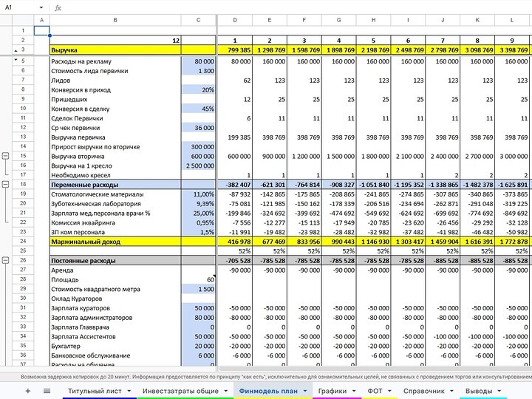The width and height of the screenshot is (532, 399).
Task: Open the Справочник sheet tab
Action: (424, 391)
